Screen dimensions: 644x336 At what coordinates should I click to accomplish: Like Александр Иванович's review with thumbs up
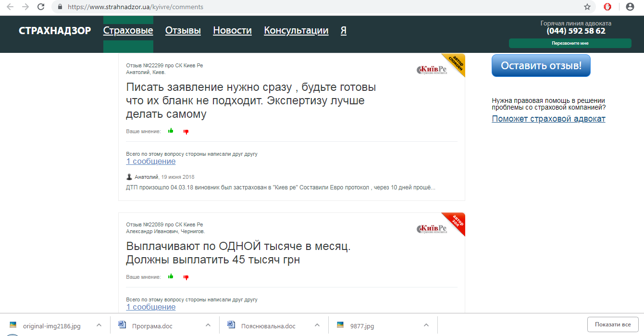click(x=171, y=276)
